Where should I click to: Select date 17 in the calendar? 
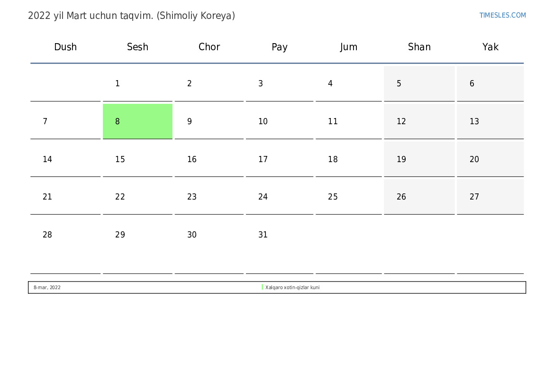click(x=280, y=159)
